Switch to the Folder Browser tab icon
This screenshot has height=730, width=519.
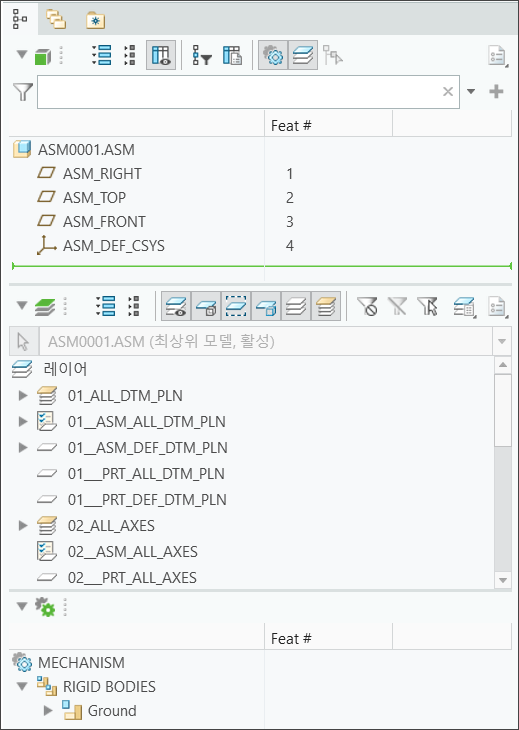(56, 20)
